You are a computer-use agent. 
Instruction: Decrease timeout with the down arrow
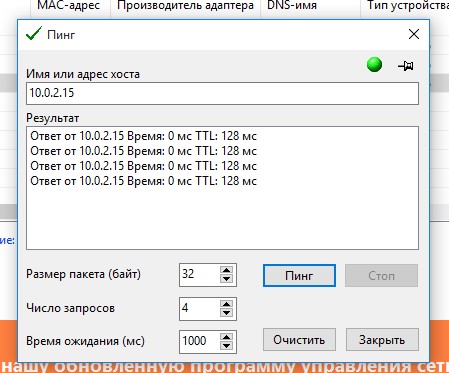pos(227,346)
